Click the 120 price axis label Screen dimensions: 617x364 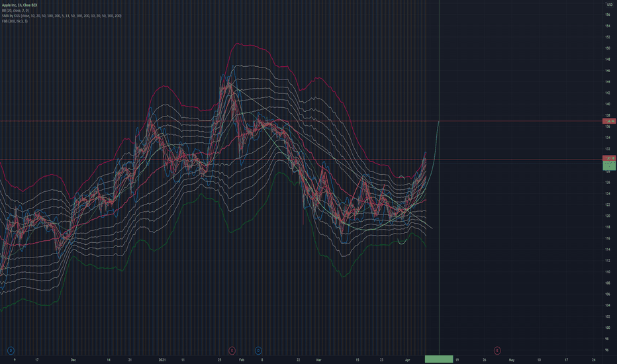pyautogui.click(x=608, y=216)
